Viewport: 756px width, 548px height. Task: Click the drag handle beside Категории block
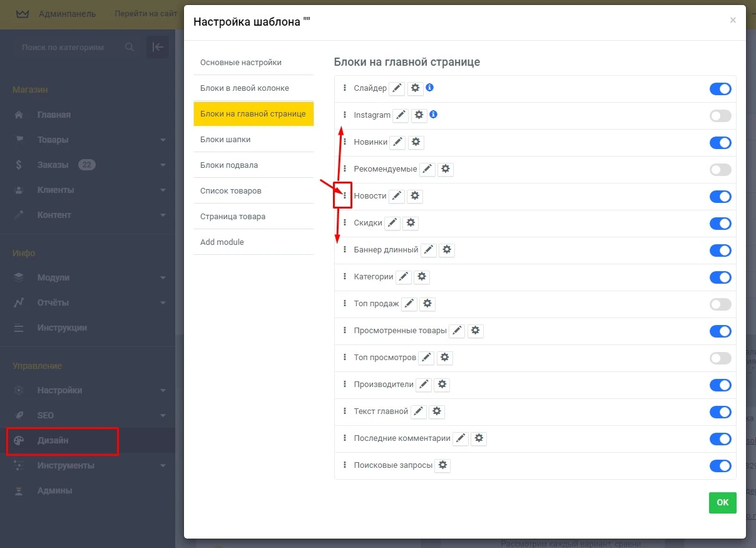tap(345, 276)
